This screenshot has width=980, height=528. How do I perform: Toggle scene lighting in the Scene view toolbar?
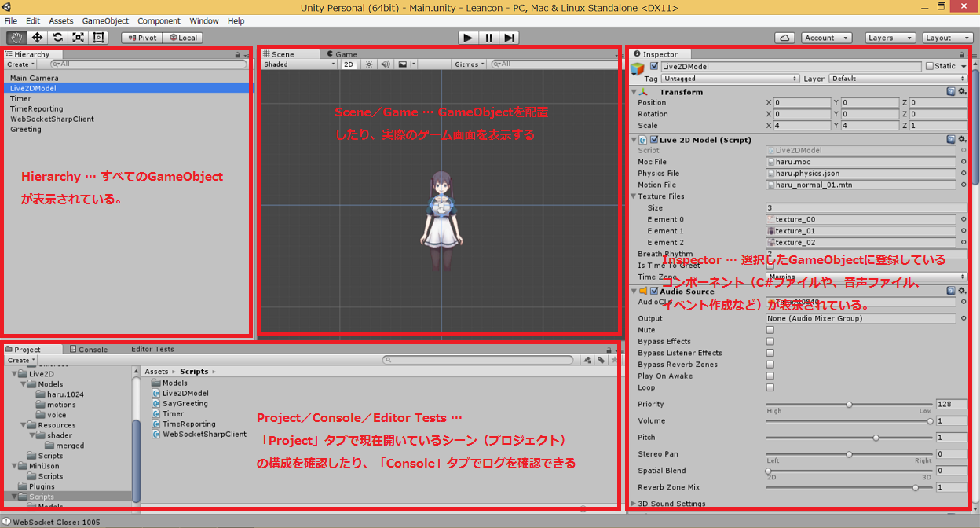[x=368, y=64]
